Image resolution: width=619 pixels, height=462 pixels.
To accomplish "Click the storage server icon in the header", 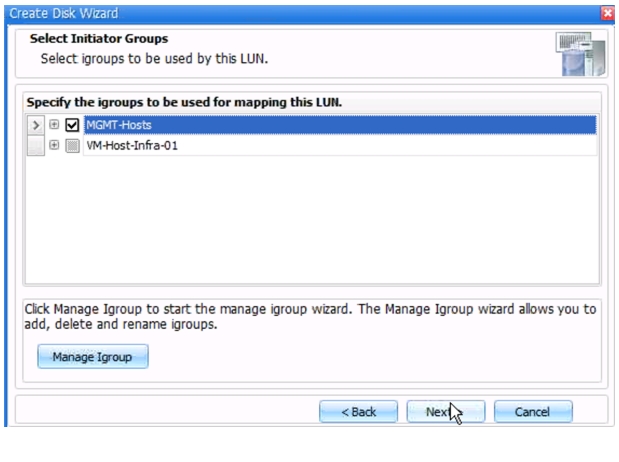I will click(x=580, y=54).
